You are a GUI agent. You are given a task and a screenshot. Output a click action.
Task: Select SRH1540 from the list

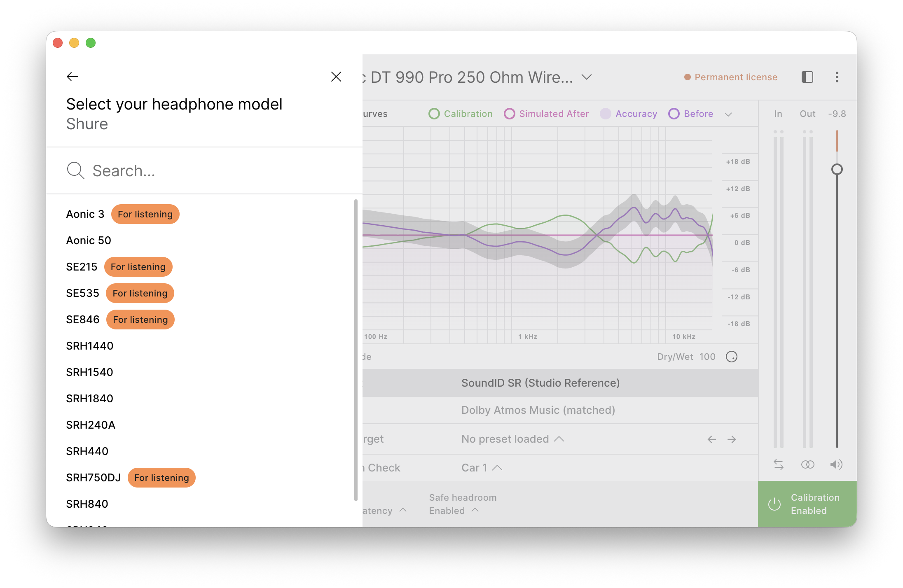point(89,372)
